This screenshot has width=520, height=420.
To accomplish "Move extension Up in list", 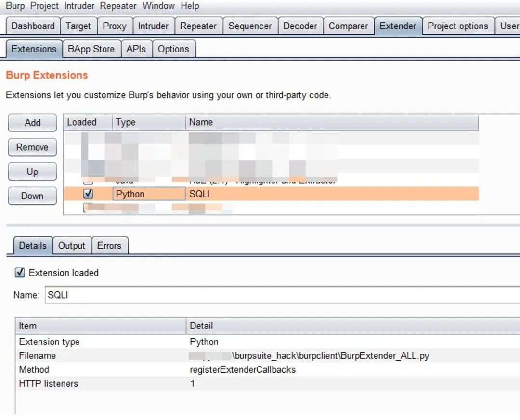I will pyautogui.click(x=32, y=171).
